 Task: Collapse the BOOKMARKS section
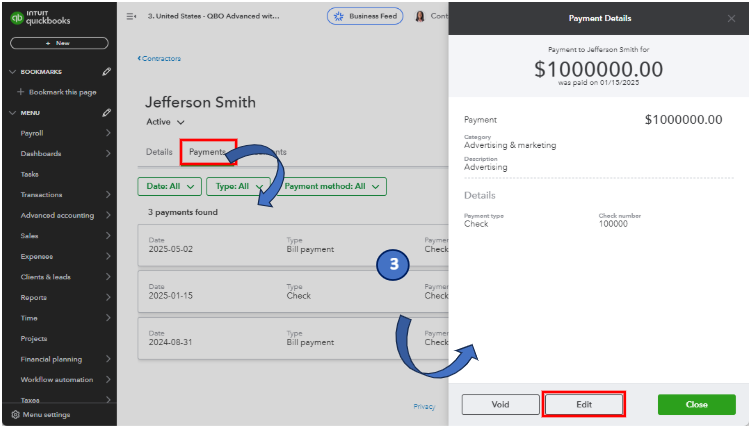12,71
